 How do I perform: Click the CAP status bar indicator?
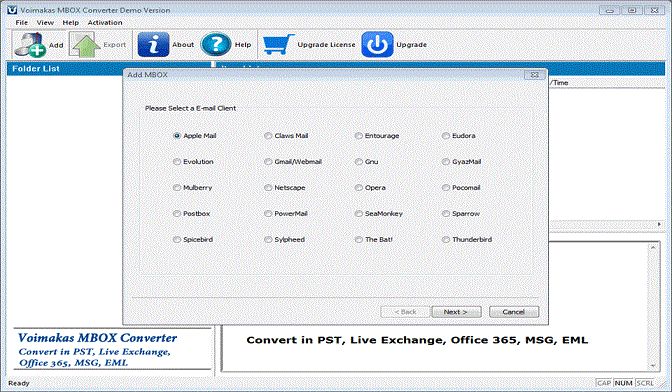(604, 383)
